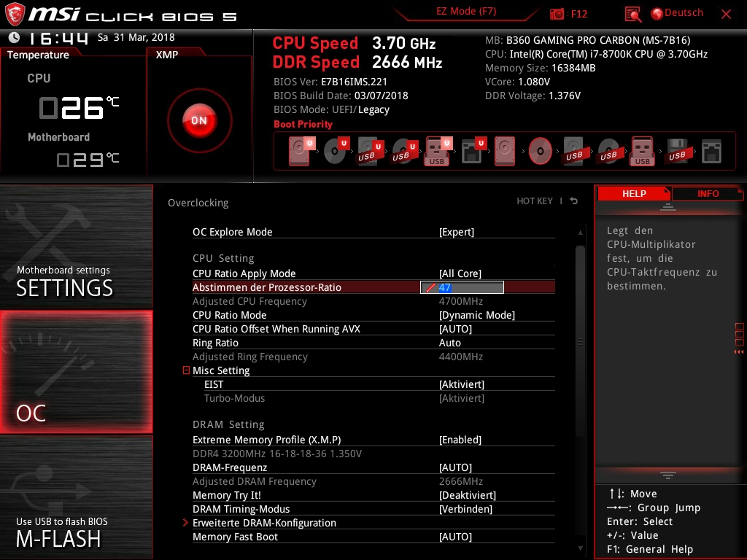Click the back arrow next to HOT KEY
The image size is (747, 560).
pyautogui.click(x=574, y=201)
